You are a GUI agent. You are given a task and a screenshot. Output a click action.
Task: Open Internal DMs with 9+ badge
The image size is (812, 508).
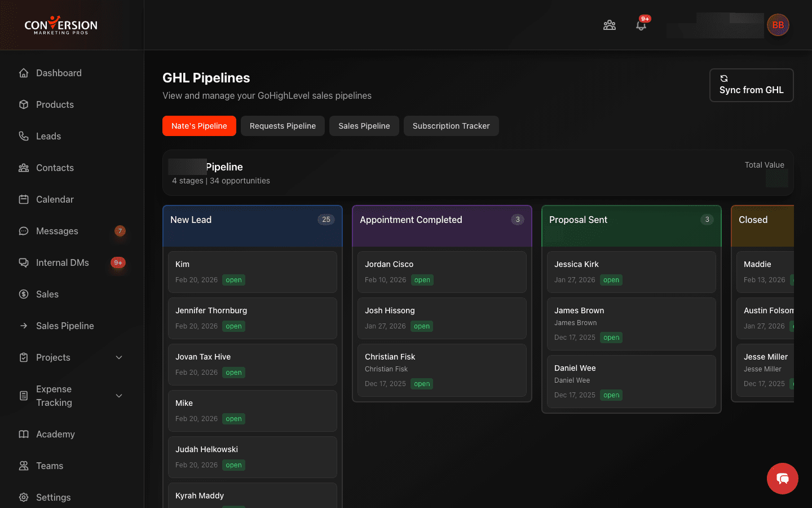[63, 262]
